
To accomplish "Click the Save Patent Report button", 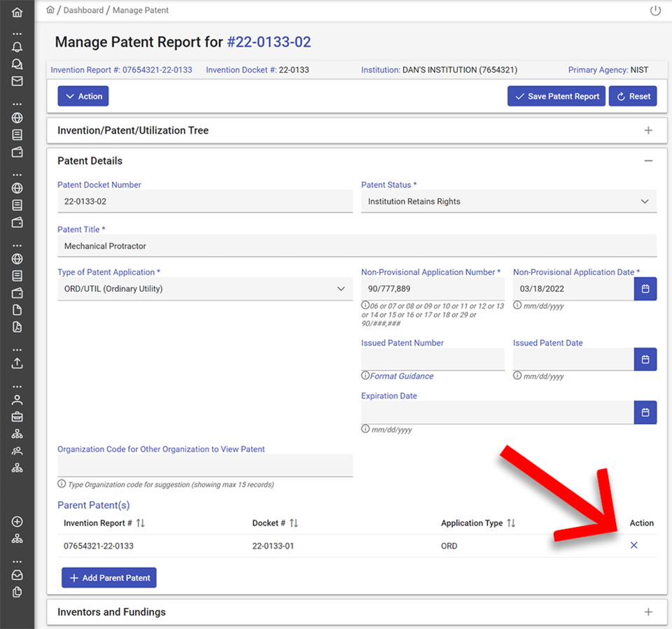I will (x=556, y=96).
